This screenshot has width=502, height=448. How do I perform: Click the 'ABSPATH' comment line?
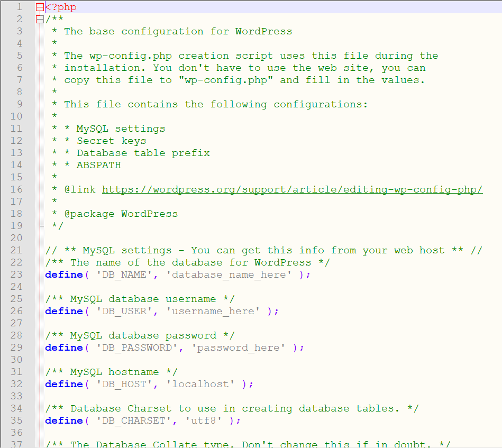pos(98,165)
